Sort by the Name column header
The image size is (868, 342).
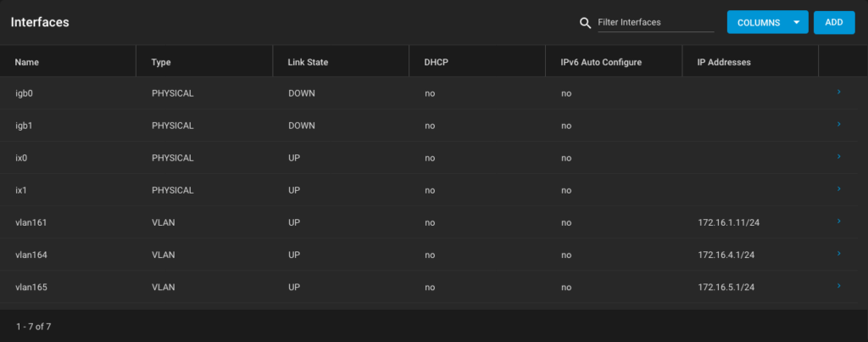coord(27,62)
